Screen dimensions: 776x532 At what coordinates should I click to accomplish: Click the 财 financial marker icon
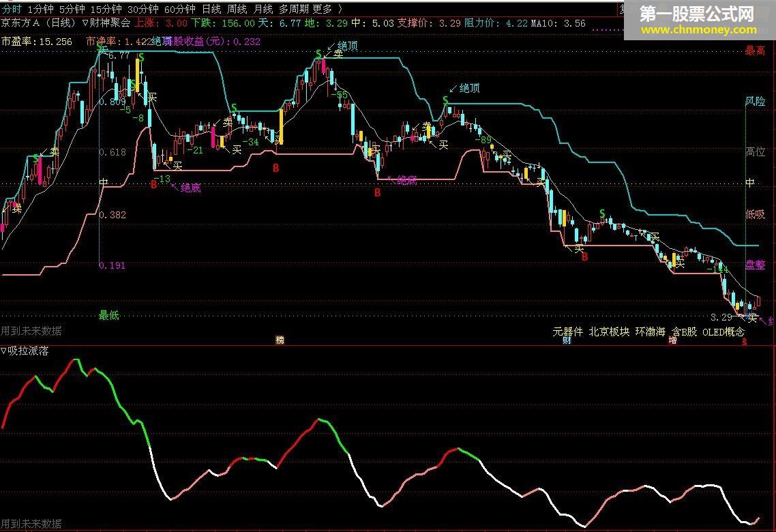tap(567, 340)
